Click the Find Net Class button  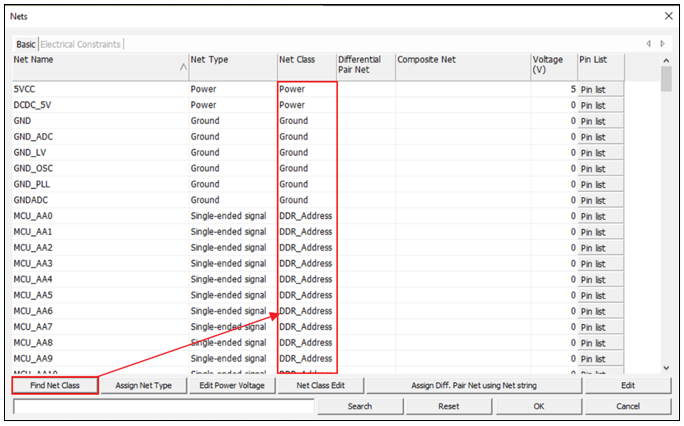click(54, 385)
